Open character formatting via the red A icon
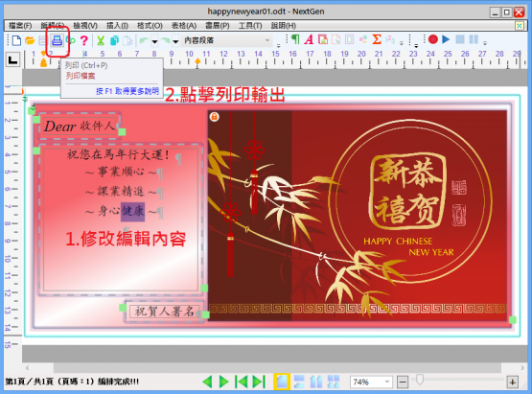 click(309, 39)
